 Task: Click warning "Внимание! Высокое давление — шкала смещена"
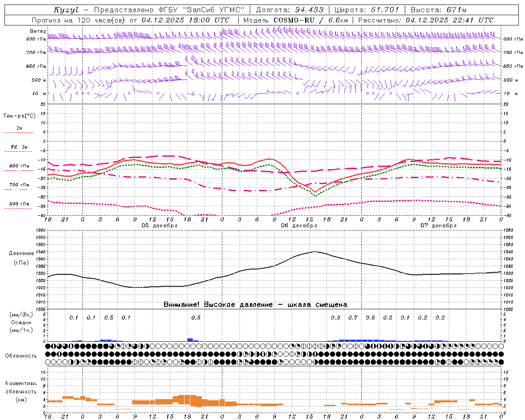tap(255, 304)
